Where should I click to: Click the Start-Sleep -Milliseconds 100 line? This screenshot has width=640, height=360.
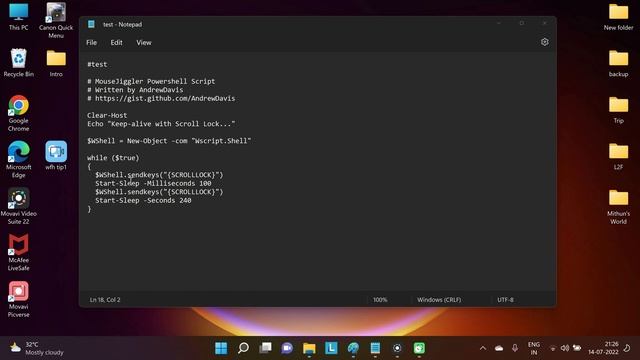pos(153,183)
